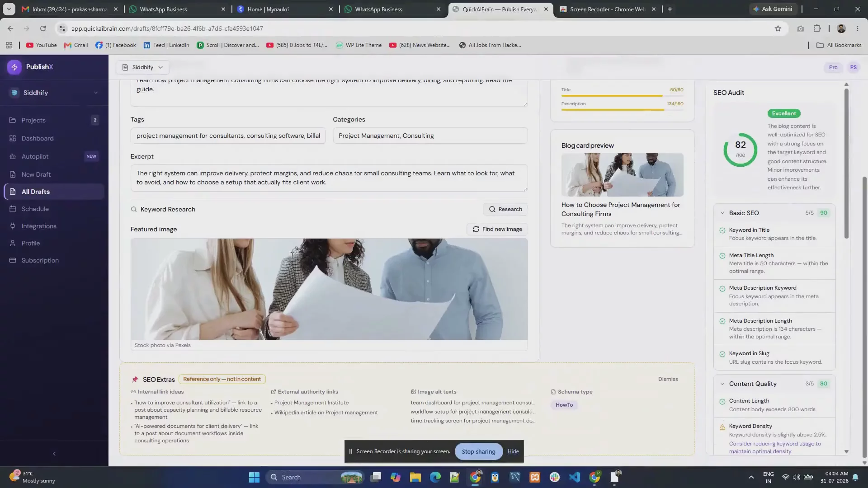The image size is (868, 488).
Task: Click the Subscription card icon
Action: coord(13,260)
